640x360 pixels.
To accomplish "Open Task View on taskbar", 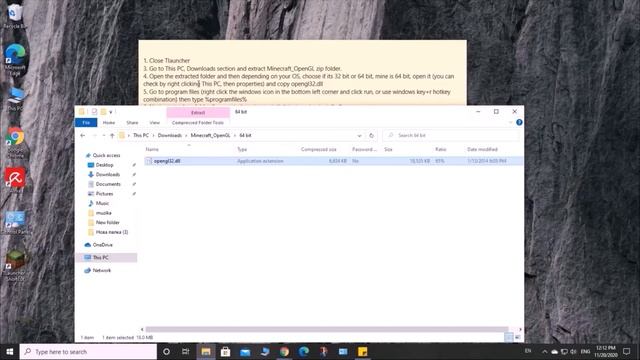I will click(185, 351).
